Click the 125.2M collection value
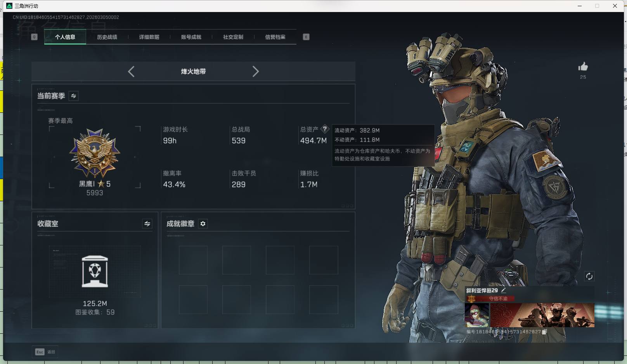 95,304
